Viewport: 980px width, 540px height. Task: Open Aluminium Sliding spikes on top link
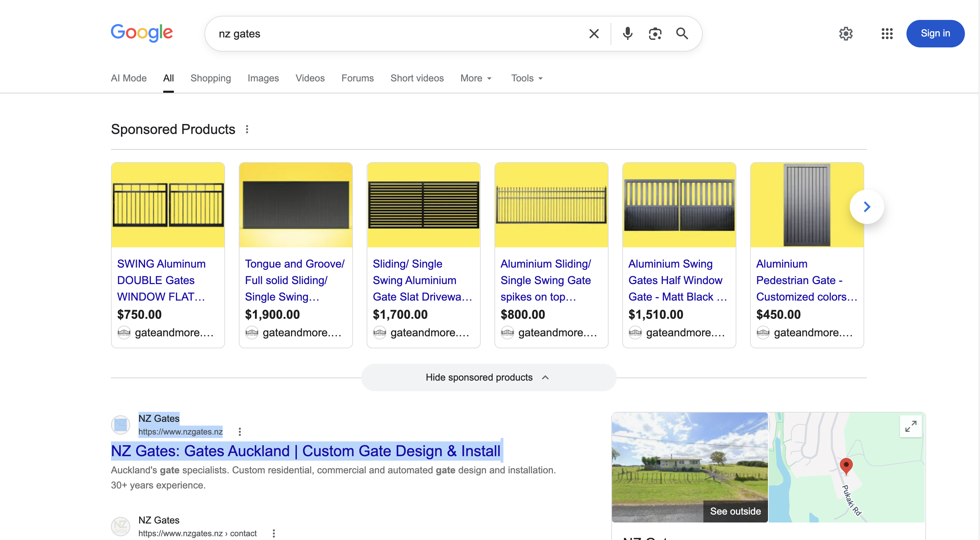coord(546,280)
